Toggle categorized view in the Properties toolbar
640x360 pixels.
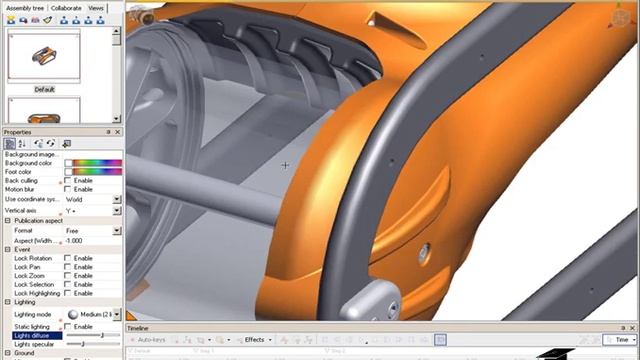tap(9, 143)
